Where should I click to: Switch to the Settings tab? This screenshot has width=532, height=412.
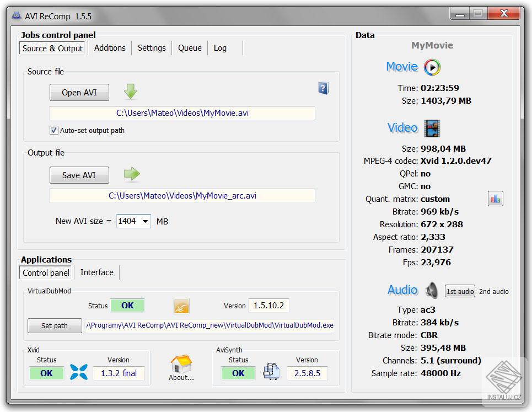[x=152, y=48]
